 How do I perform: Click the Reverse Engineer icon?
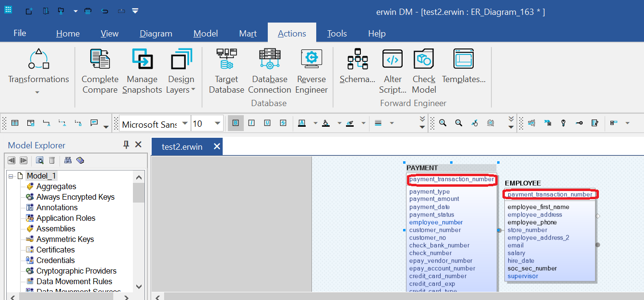[311, 71]
